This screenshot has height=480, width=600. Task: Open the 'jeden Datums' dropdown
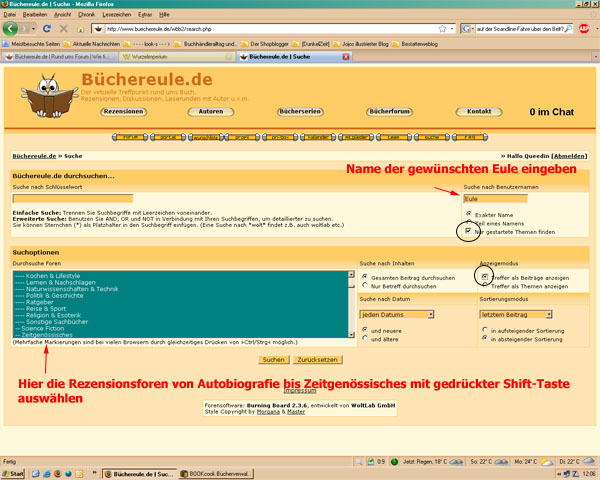[x=397, y=313]
